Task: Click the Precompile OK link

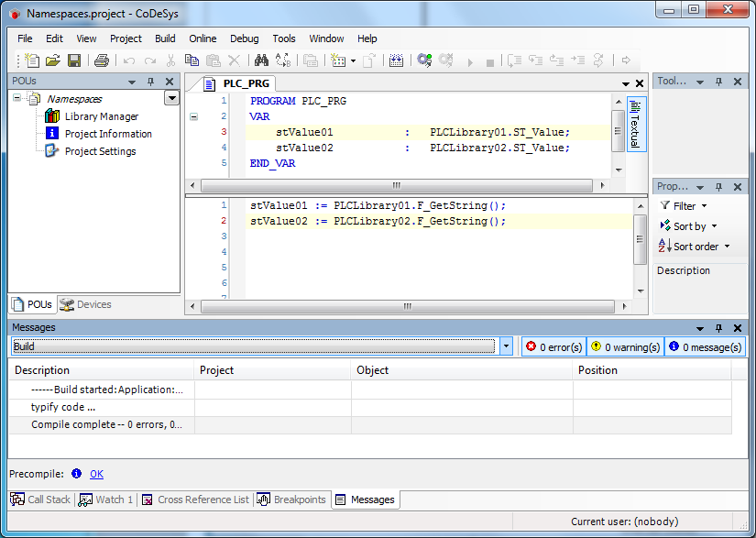Action: tap(96, 474)
